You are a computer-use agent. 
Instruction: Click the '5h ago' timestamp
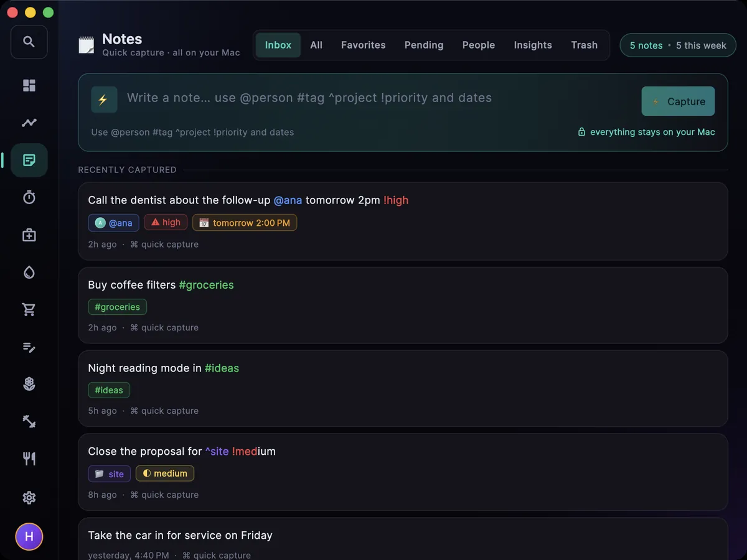tap(102, 411)
